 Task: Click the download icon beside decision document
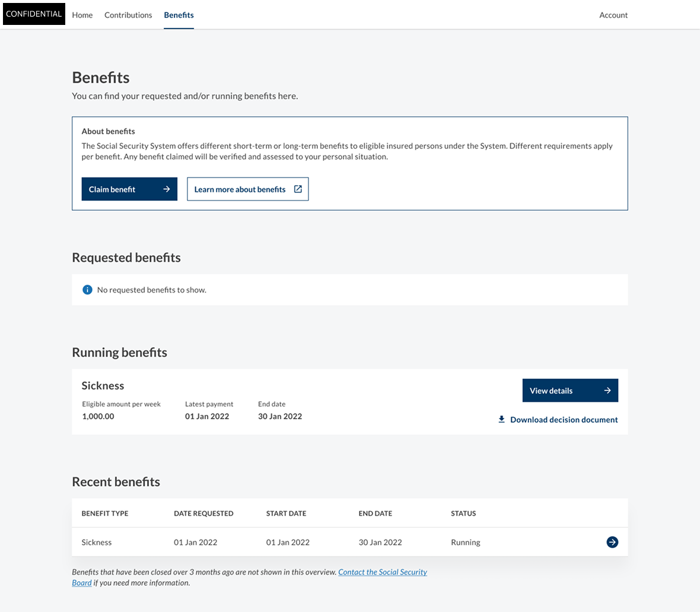[501, 420]
